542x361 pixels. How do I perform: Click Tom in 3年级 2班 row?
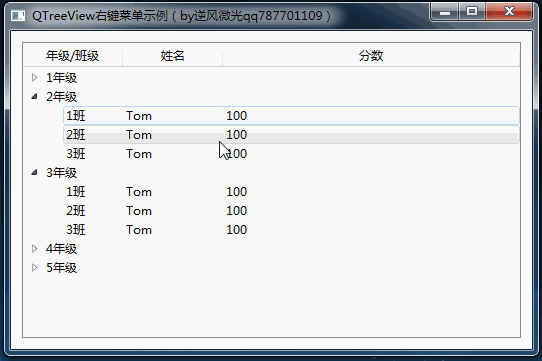pyautogui.click(x=139, y=211)
